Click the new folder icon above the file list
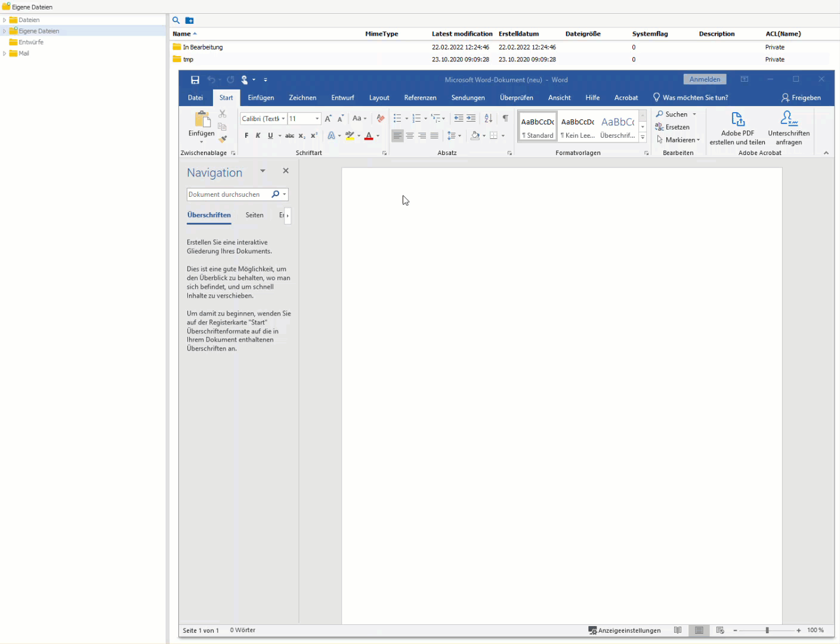This screenshot has height=644, width=840. point(189,20)
